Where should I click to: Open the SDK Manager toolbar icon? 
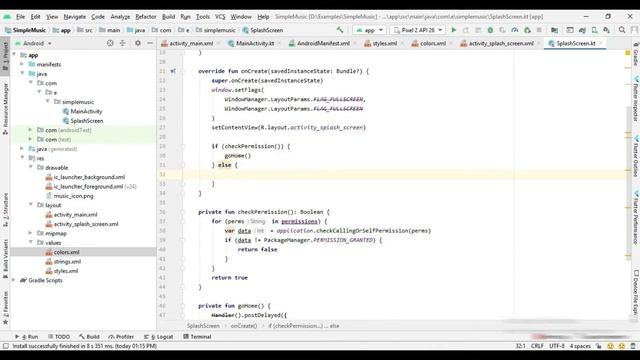point(607,30)
